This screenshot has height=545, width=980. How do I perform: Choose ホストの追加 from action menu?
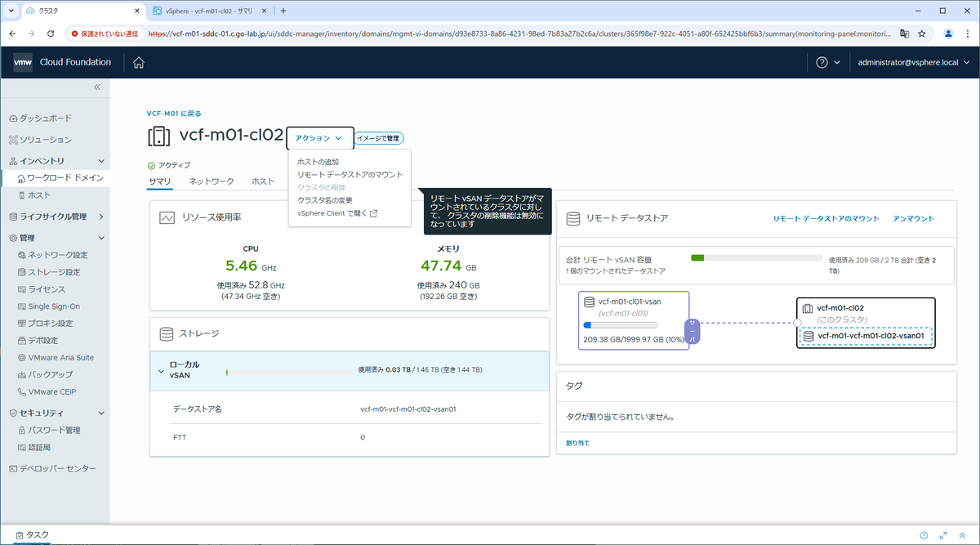tap(318, 162)
